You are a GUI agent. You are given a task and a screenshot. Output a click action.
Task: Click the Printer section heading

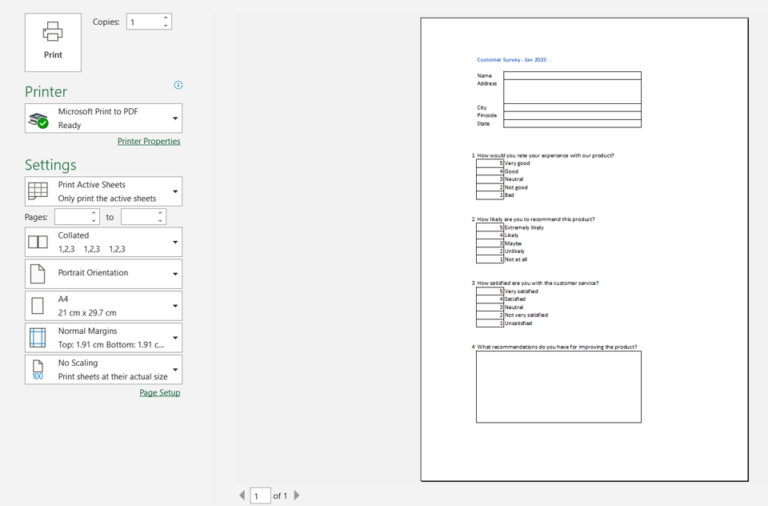point(46,92)
